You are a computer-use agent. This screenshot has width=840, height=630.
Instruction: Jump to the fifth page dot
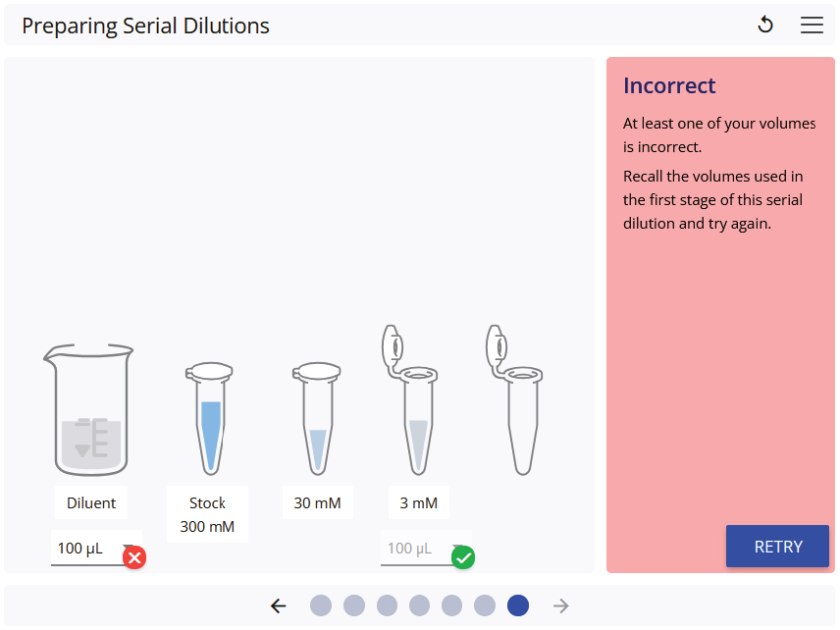coord(452,605)
